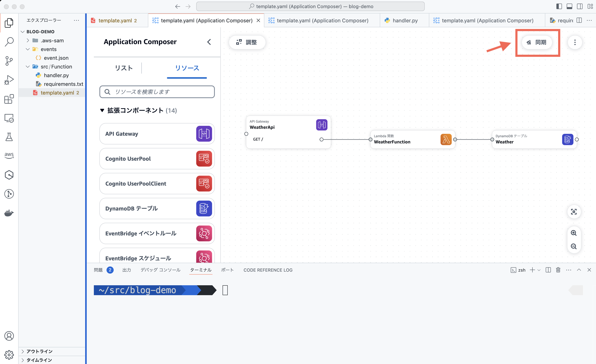Zoom out on the composer canvas

(x=574, y=246)
